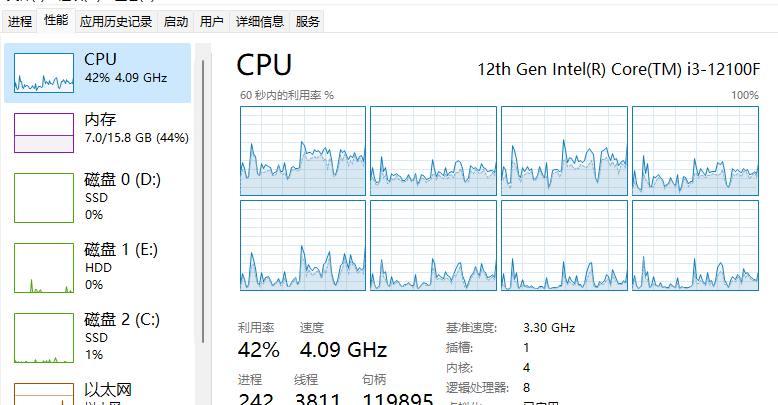Switch to the 详细信息 tab
The image size is (778, 405).
point(259,21)
